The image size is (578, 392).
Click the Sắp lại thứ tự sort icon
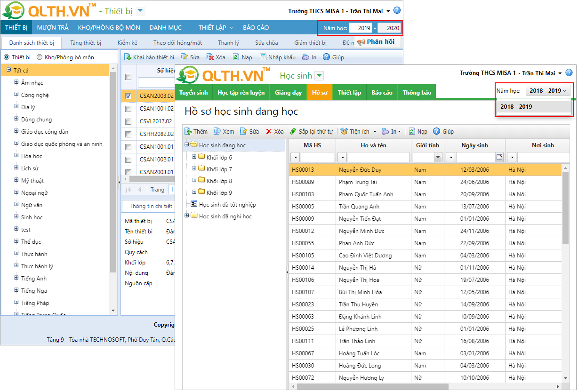tap(293, 132)
